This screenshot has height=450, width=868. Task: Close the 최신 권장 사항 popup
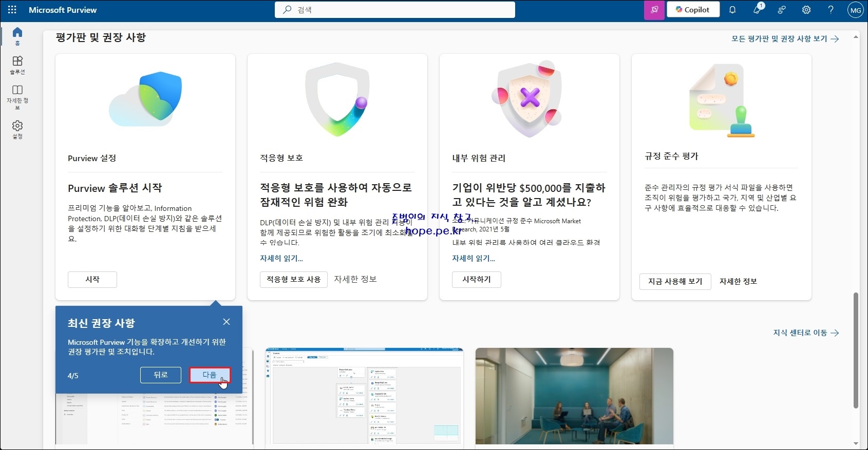pyautogui.click(x=227, y=322)
